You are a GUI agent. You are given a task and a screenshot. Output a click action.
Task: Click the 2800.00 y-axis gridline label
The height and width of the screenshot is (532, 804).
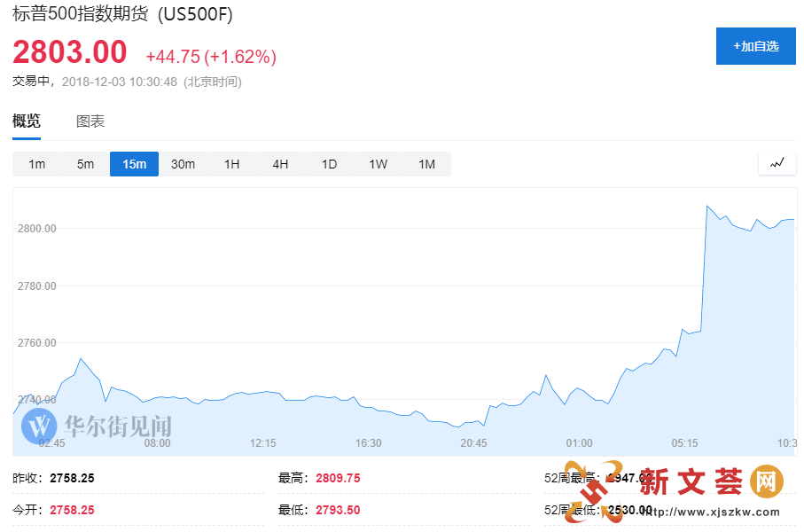[x=36, y=229]
